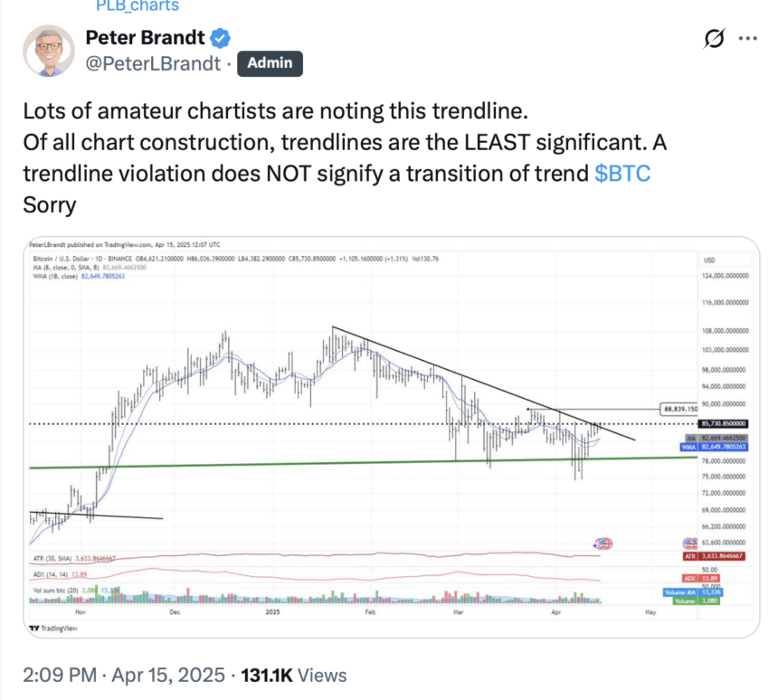Click the red ADX 13.89 tag
This screenshot has height=700, width=769.
click(701, 579)
